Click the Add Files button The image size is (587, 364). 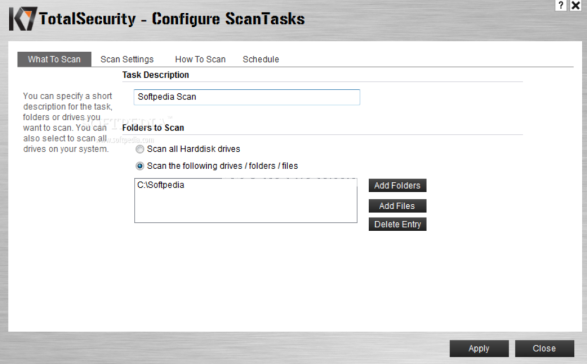(x=398, y=206)
